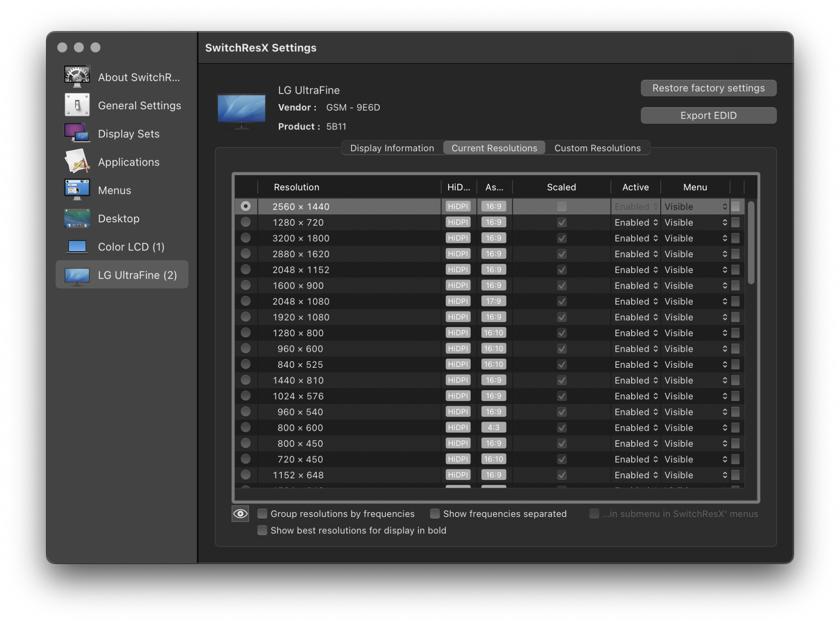Open About SwitchResX sidebar icon
The image size is (840, 625).
point(77,77)
